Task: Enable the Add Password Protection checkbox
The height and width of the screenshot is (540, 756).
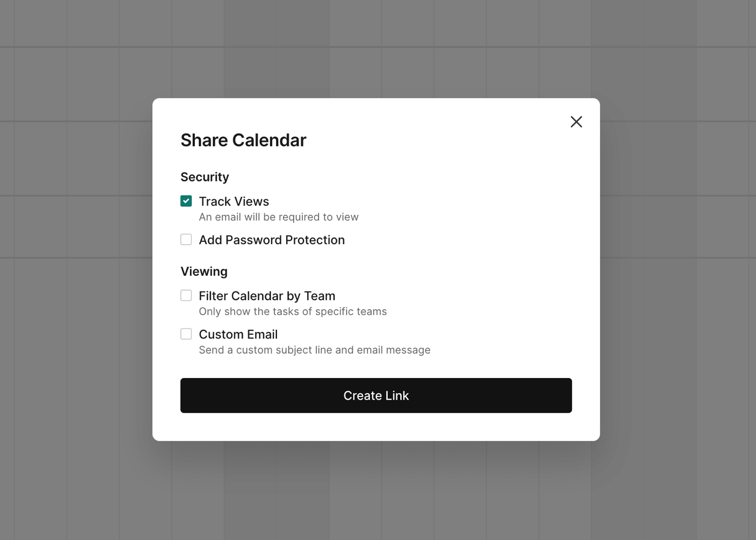Action: tap(186, 239)
